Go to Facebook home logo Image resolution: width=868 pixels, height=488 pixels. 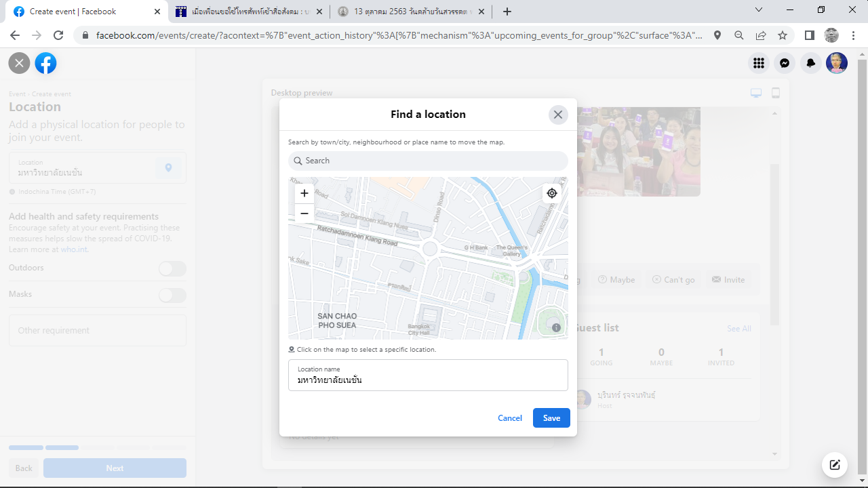[x=46, y=64]
